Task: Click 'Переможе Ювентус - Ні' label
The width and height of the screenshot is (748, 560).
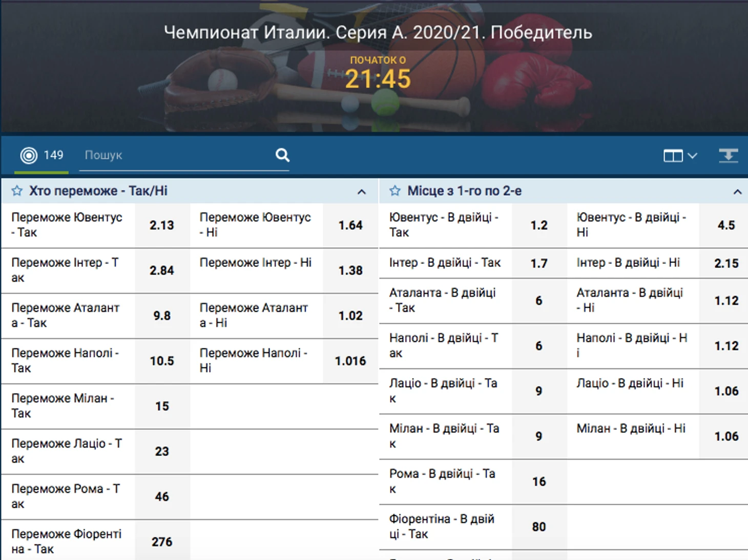Action: pos(255,225)
